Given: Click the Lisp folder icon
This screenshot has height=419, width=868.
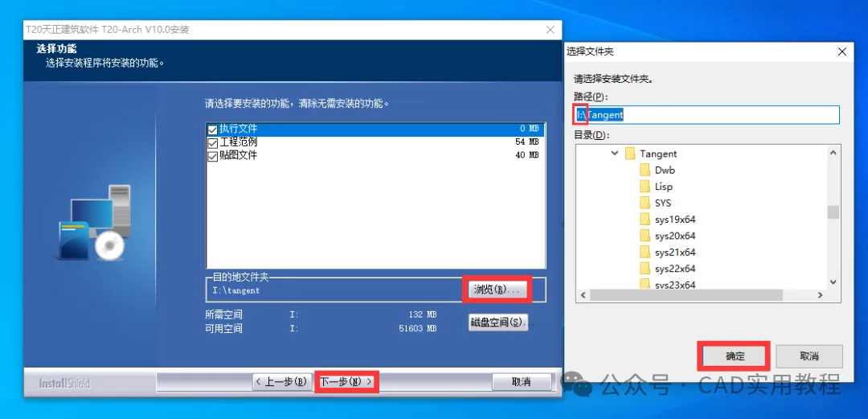Looking at the screenshot, I should point(645,187).
